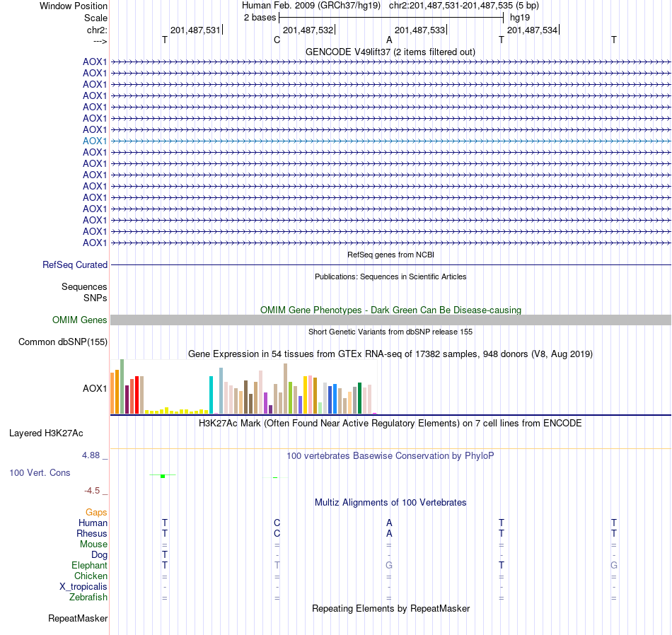Screen dimensions: 672x635
Task: Open the RefSeq genes from NCBI title
Action: click(x=390, y=255)
